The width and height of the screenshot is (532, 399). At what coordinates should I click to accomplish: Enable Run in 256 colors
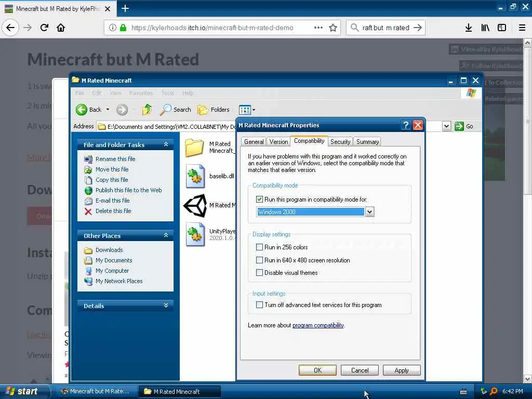tap(260, 247)
